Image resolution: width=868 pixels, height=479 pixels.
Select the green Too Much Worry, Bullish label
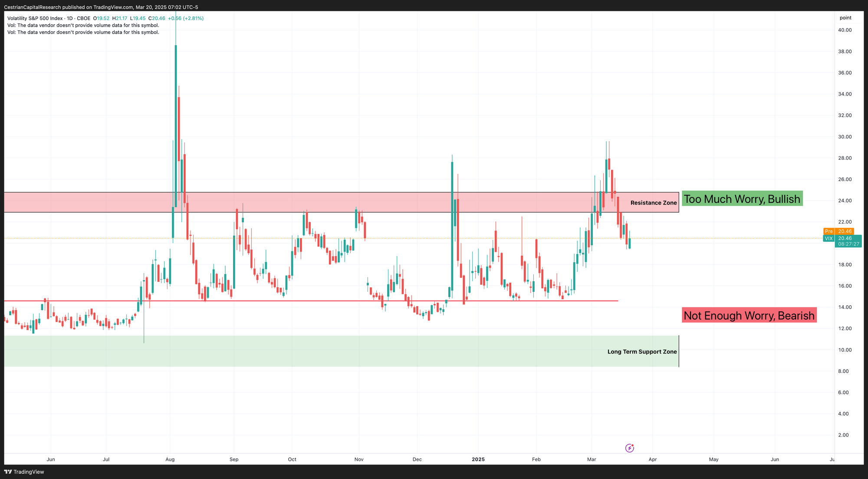[742, 199]
